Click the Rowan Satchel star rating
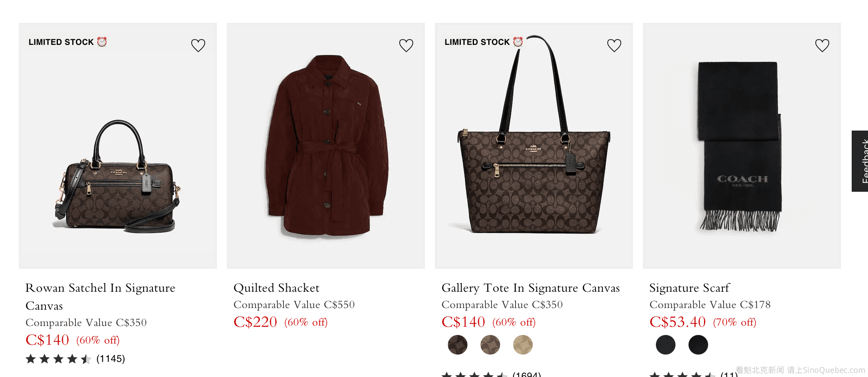868x377 pixels. coord(58,359)
